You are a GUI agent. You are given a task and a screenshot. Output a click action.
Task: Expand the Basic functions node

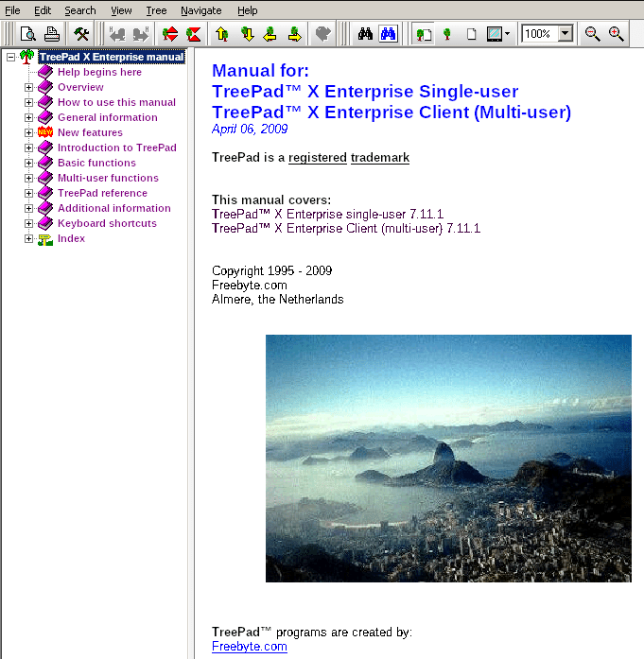[28, 163]
